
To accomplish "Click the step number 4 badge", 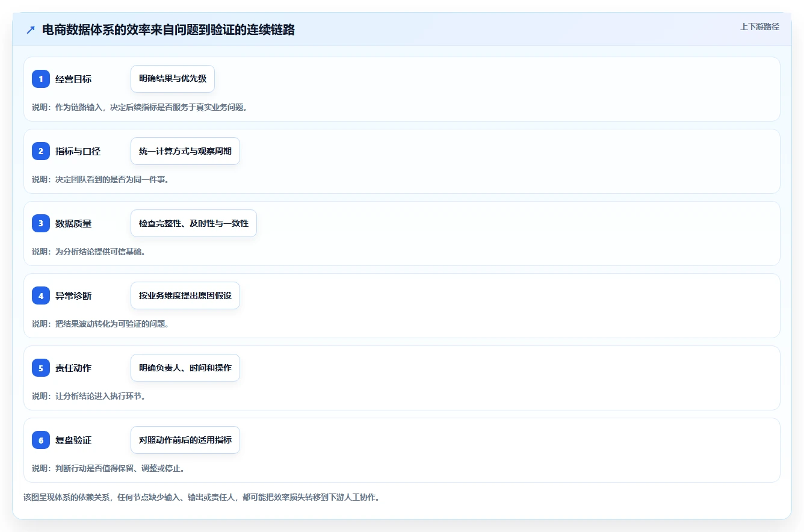I will [41, 295].
